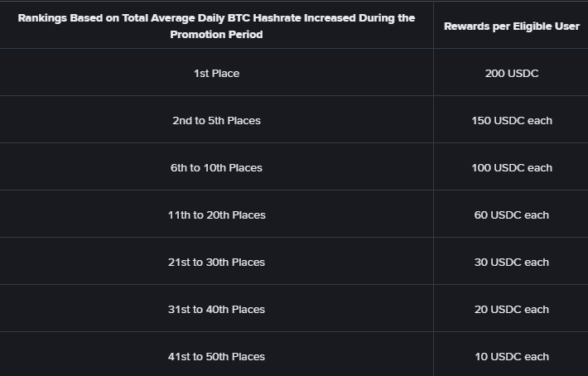Select the "200 USDC" reward cell
The height and width of the screenshot is (376, 588).
point(511,74)
